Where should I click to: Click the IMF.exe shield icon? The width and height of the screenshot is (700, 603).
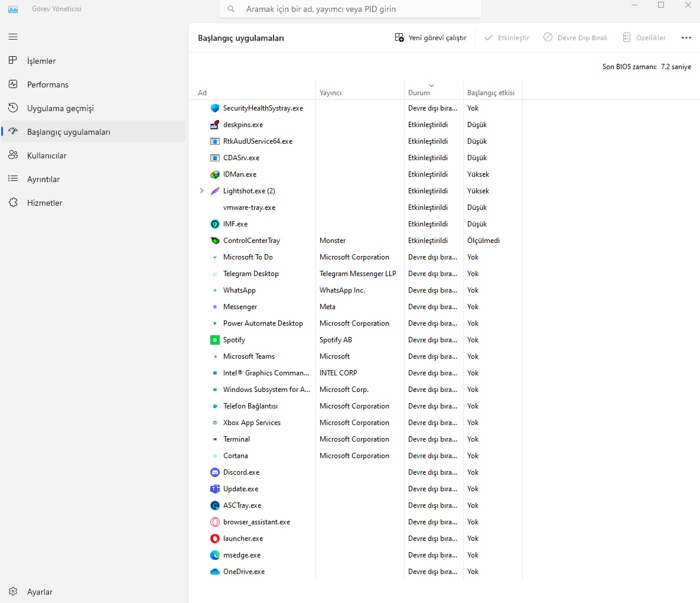click(x=215, y=224)
